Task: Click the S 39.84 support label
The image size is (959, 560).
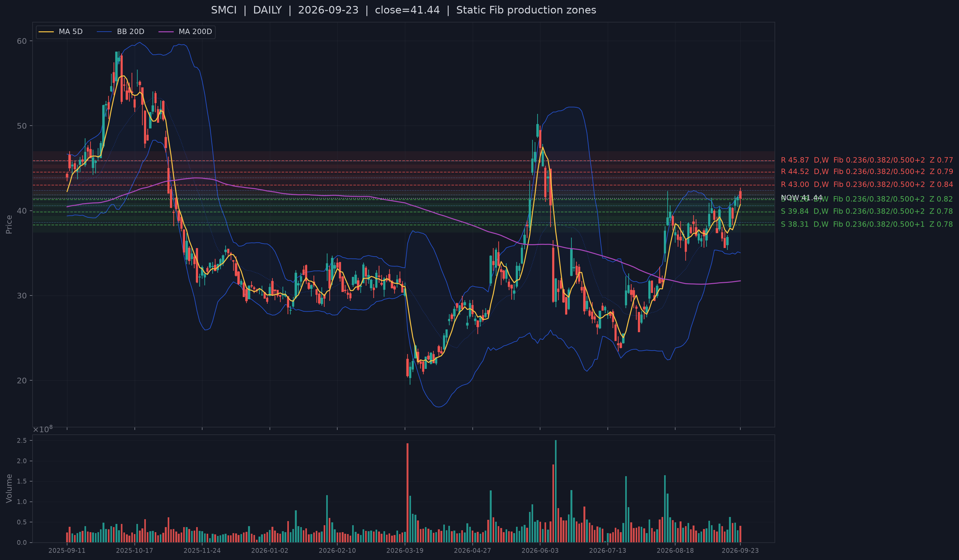Action: point(867,211)
